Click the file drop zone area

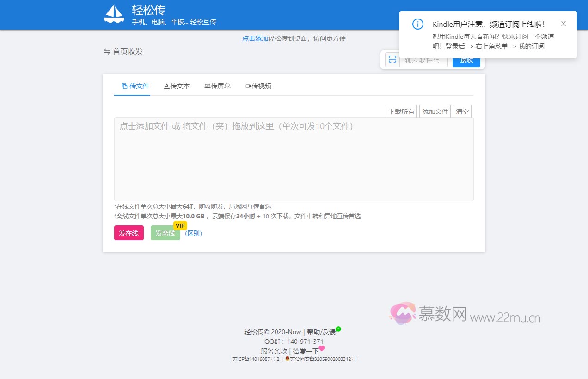pyautogui.click(x=294, y=159)
